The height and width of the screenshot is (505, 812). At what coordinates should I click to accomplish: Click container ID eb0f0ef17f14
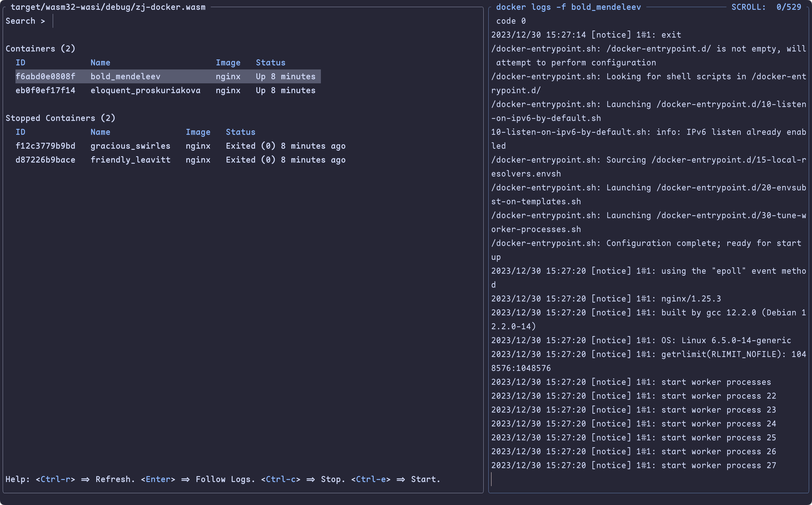45,91
